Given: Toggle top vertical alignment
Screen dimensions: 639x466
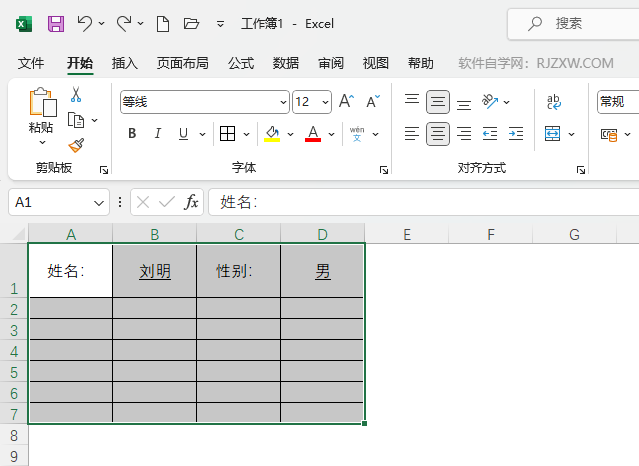Looking at the screenshot, I should [412, 101].
